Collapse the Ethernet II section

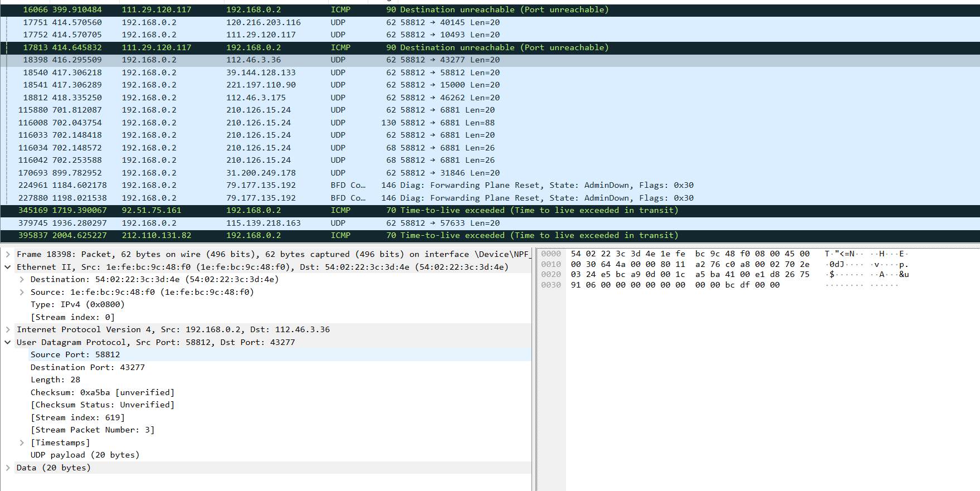8,267
